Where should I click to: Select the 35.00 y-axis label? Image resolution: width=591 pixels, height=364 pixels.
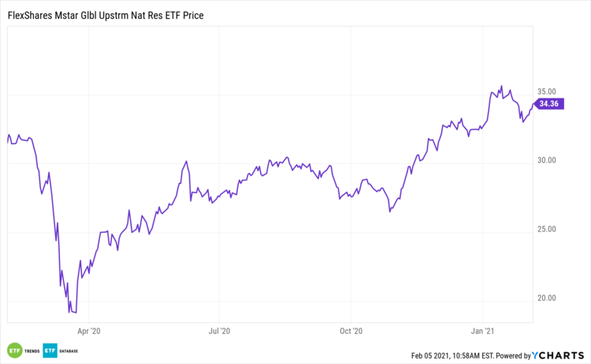click(547, 91)
